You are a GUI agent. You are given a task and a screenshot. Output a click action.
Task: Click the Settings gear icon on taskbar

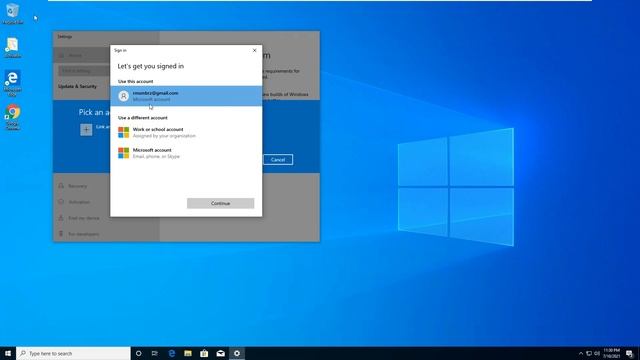[237, 353]
